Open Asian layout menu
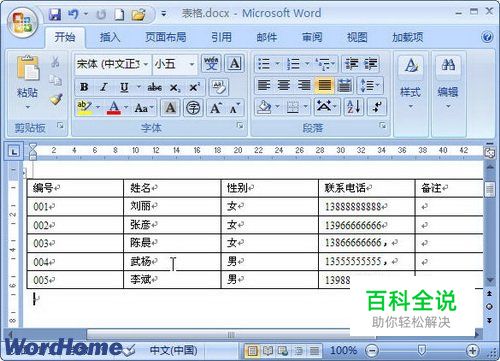 [326, 107]
